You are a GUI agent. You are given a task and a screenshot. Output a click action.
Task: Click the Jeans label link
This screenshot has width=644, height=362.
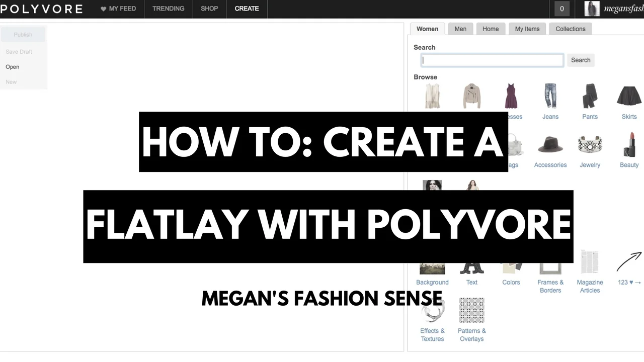(x=550, y=117)
